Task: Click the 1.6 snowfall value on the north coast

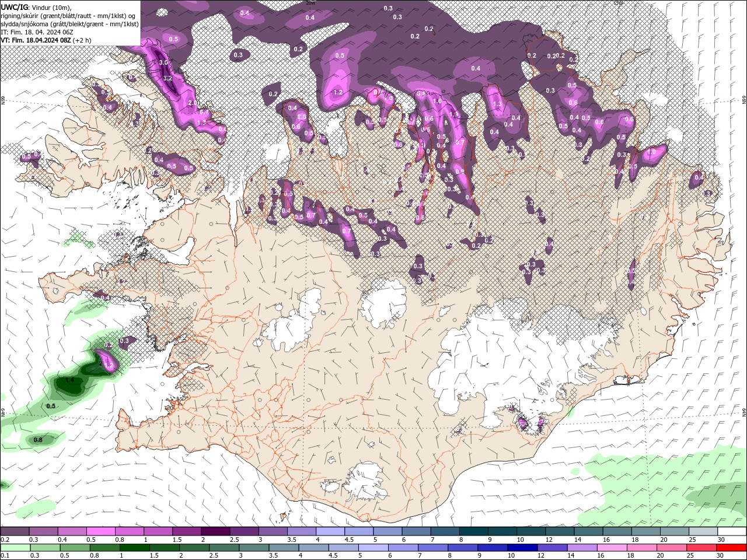Action: point(437,101)
